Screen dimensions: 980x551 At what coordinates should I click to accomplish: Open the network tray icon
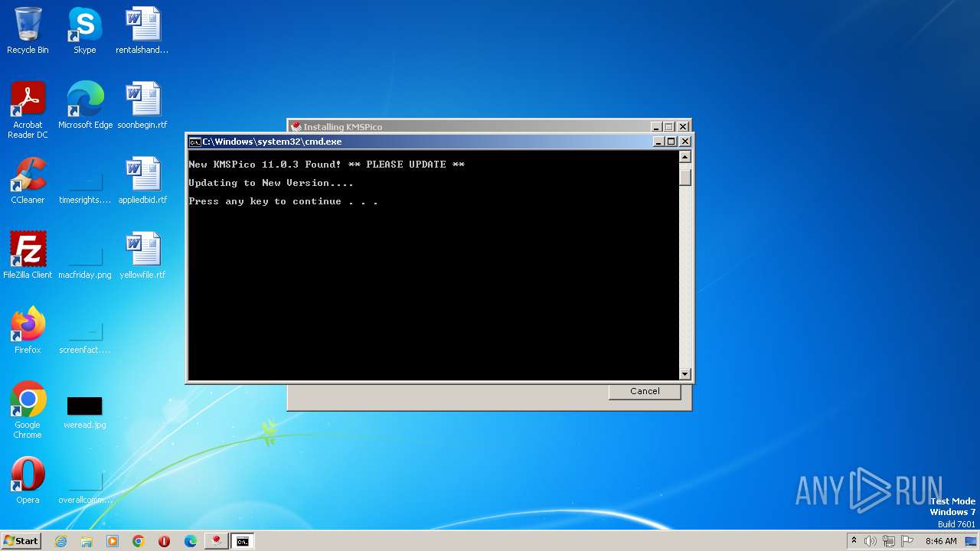click(x=889, y=541)
